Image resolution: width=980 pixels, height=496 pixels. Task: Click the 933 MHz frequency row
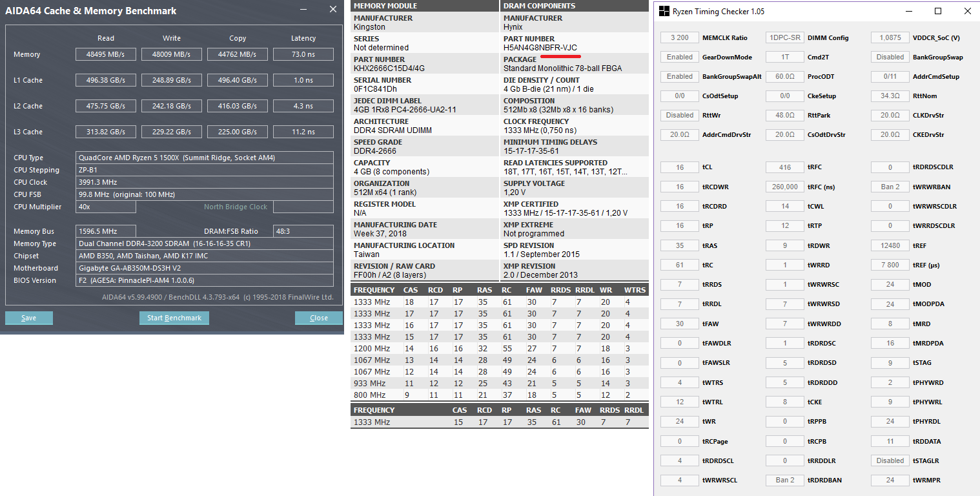tap(500, 383)
